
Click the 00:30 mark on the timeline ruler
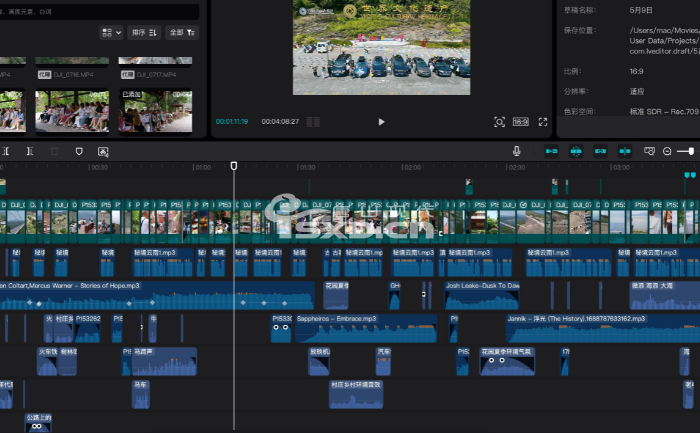pos(99,167)
